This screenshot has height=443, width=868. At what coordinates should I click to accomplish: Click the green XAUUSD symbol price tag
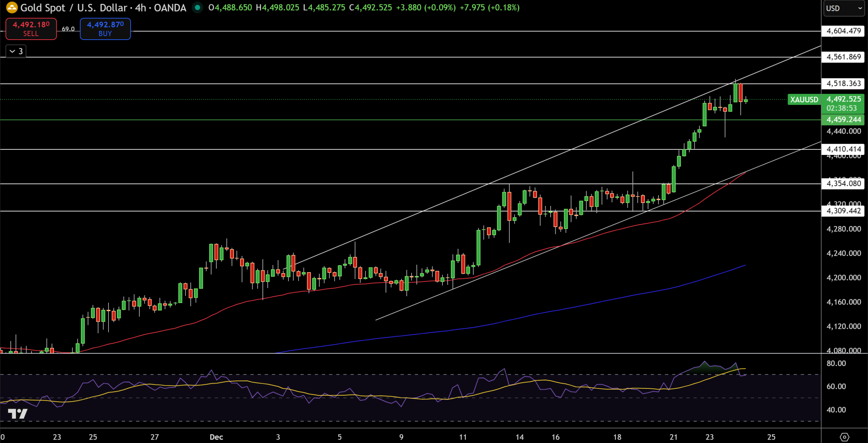(804, 100)
